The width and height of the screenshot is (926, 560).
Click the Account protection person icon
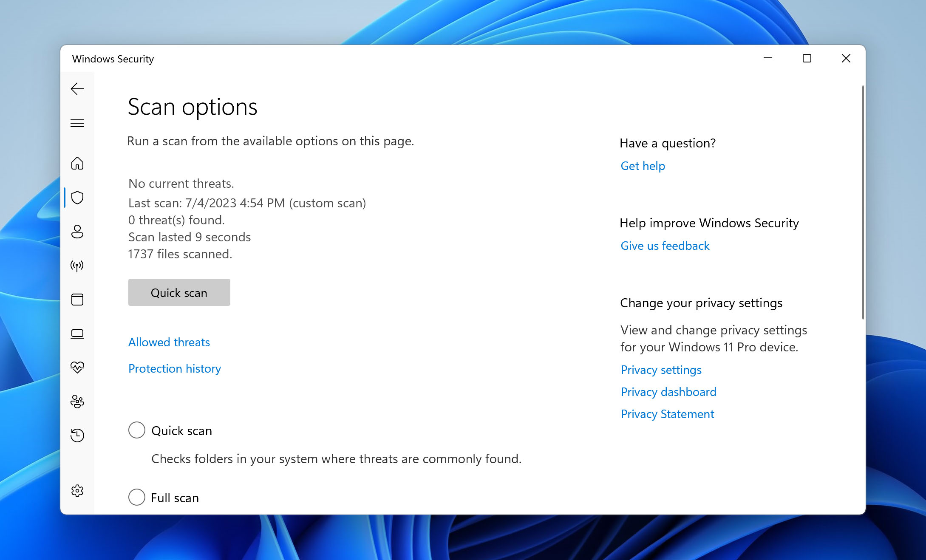(x=78, y=232)
